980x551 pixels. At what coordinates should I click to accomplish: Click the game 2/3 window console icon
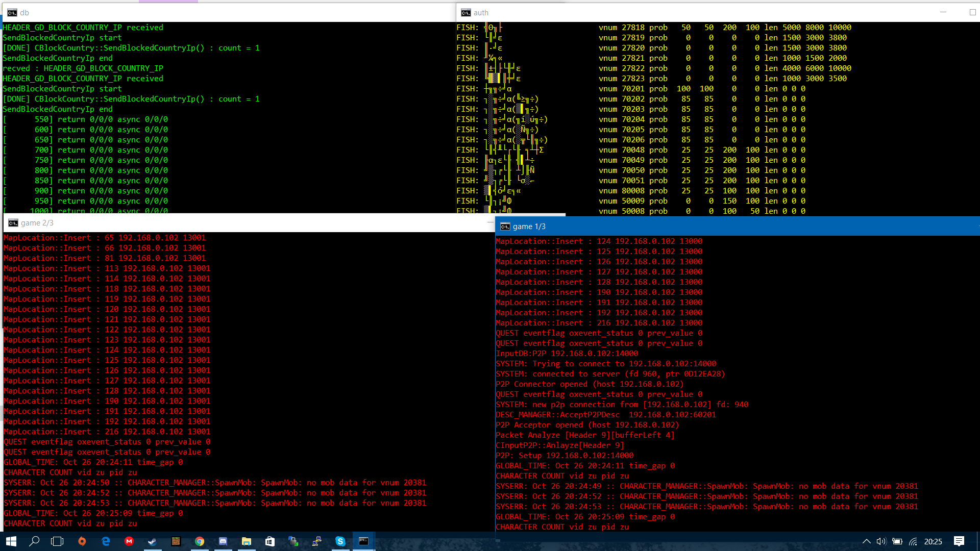pyautogui.click(x=13, y=223)
